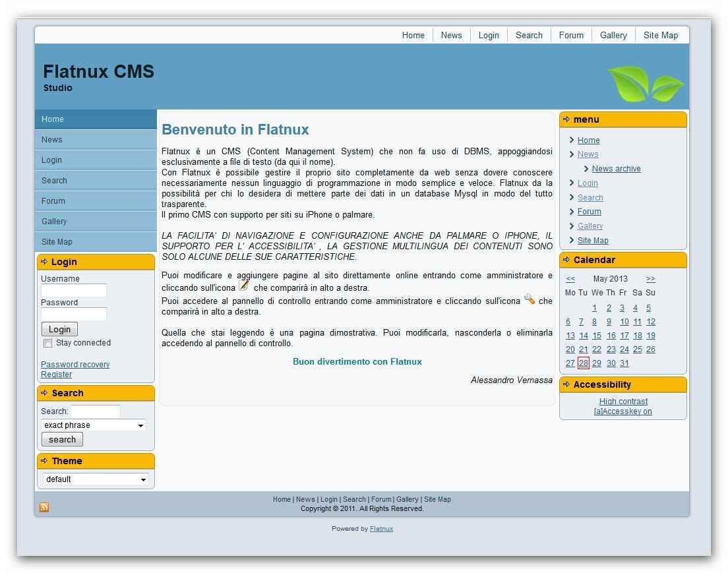Click the Buon divertimento con Flatnux text
The image size is (728, 573).
[357, 362]
